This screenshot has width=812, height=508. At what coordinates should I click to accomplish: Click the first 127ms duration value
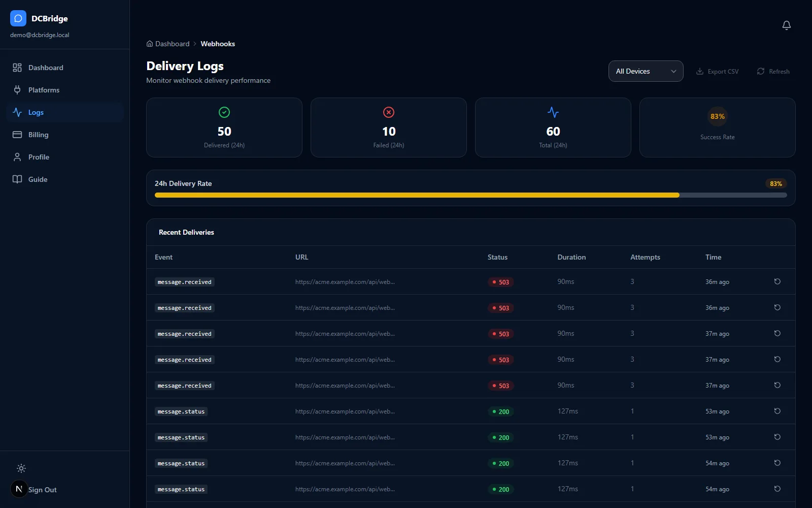(567, 411)
